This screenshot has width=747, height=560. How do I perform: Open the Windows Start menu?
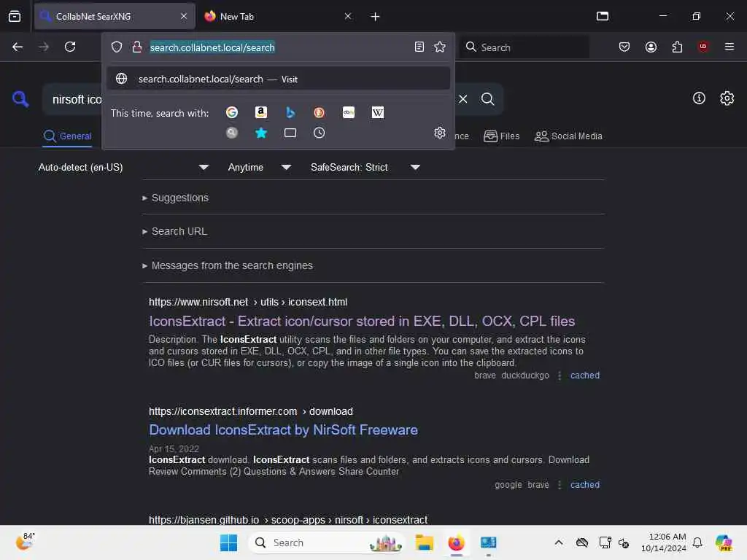pyautogui.click(x=228, y=542)
